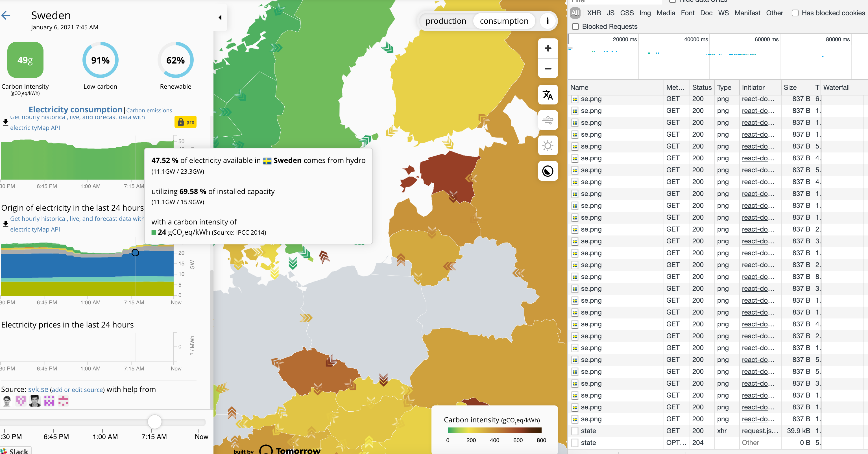Click the add or edit source link
This screenshot has height=454, width=868.
pos(77,390)
